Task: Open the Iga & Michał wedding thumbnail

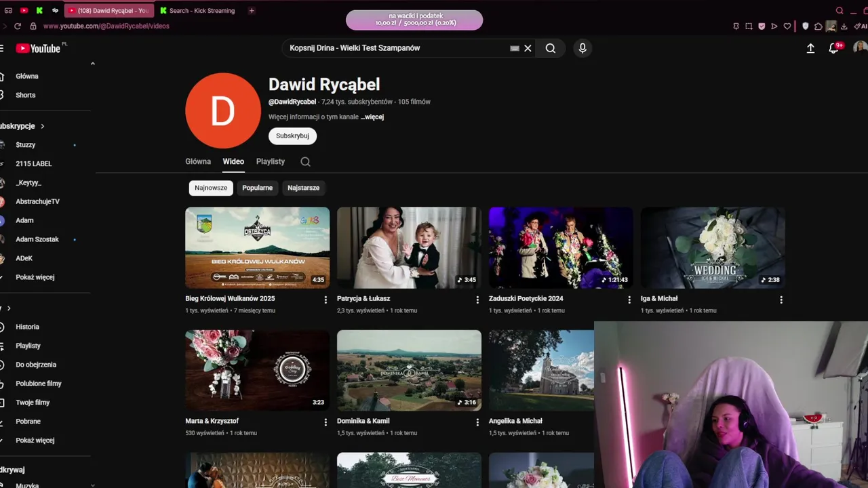Action: (x=713, y=247)
